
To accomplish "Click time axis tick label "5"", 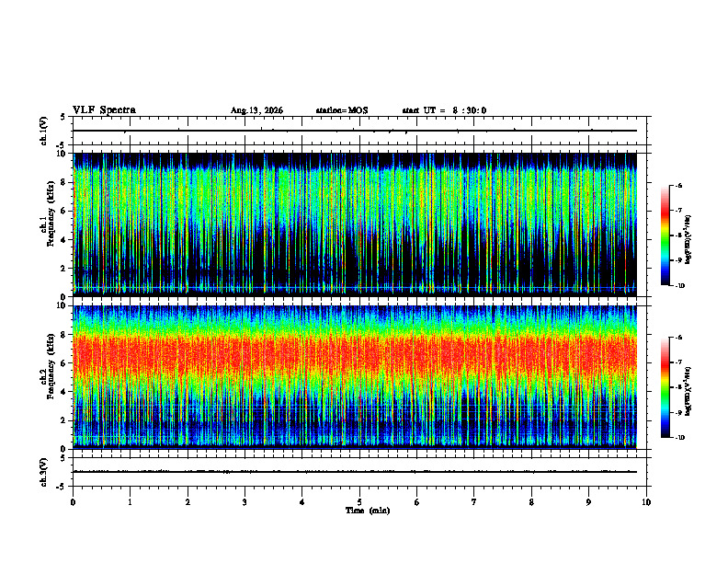I will (x=359, y=502).
